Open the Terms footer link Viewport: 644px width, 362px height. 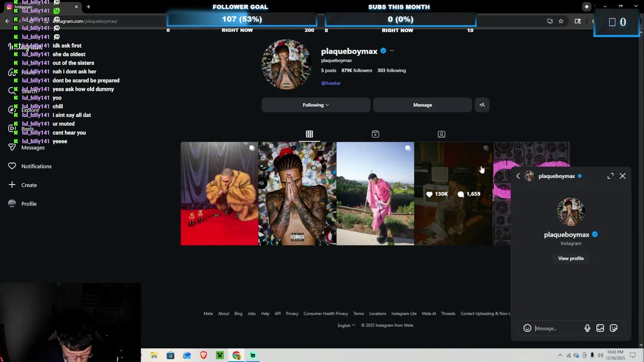pyautogui.click(x=358, y=314)
